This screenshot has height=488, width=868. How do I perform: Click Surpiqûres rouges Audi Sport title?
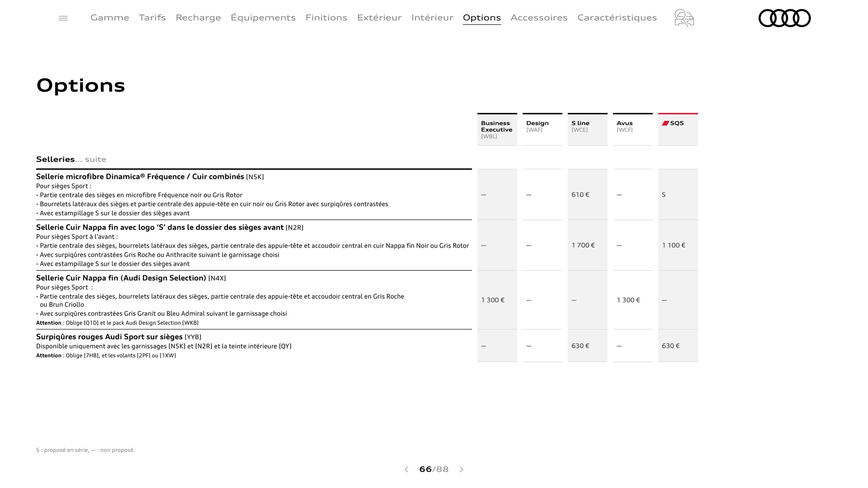click(x=119, y=337)
